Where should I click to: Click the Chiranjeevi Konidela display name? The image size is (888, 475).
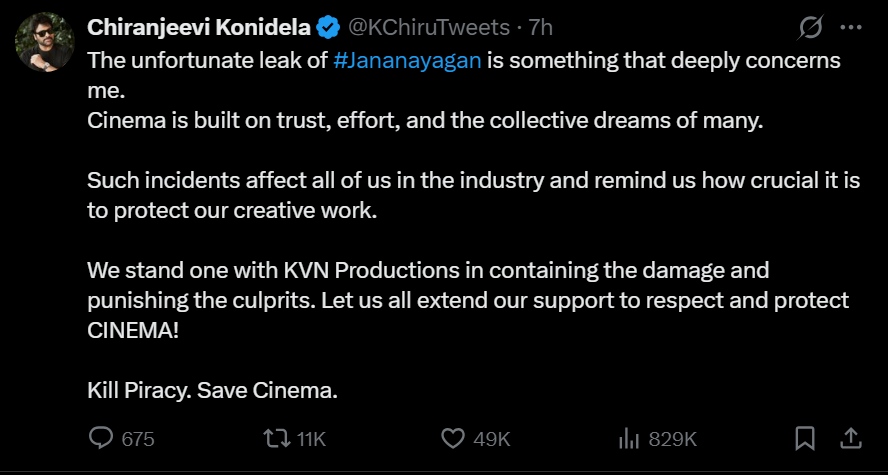[199, 28]
